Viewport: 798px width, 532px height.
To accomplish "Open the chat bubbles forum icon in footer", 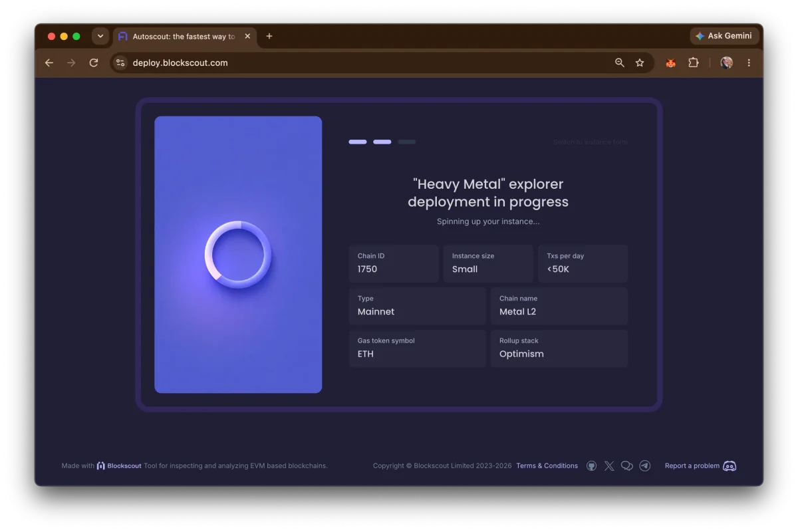I will pos(627,466).
